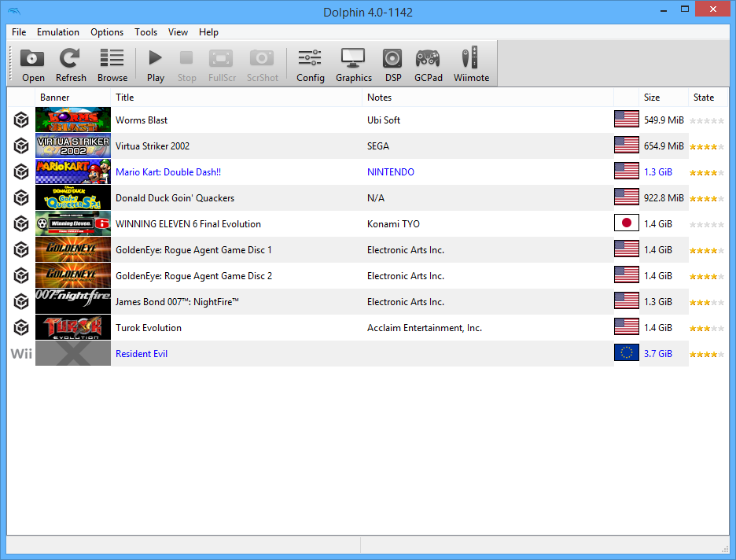This screenshot has width=736, height=560.
Task: Select WINNING ELEVEN 6 Final Evolution title
Action: click(188, 224)
